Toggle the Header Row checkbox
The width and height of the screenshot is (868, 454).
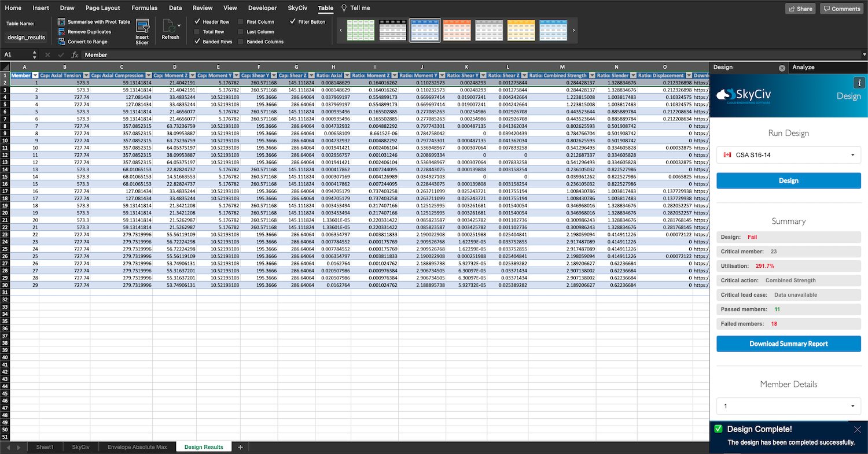point(197,21)
